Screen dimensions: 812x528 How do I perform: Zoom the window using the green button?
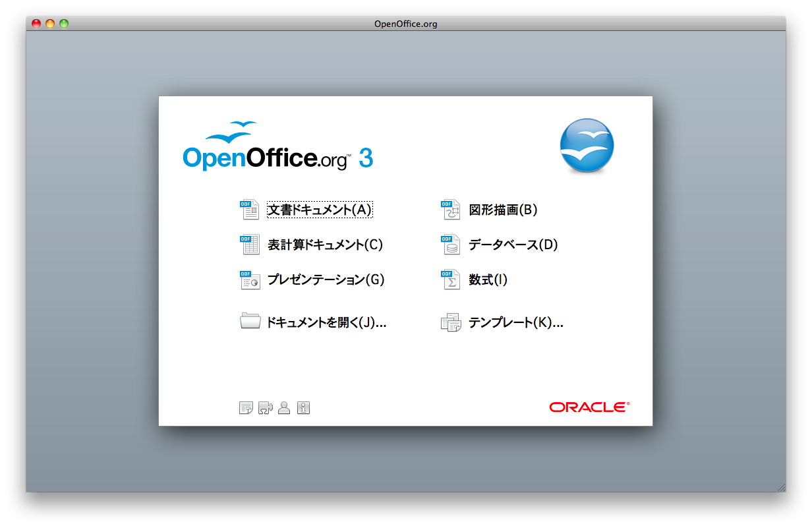click(x=64, y=24)
